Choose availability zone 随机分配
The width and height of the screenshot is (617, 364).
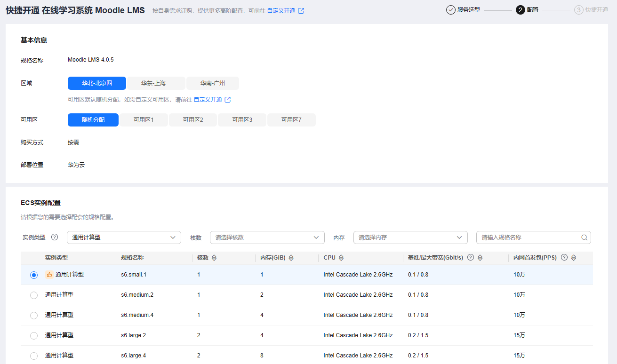[93, 120]
